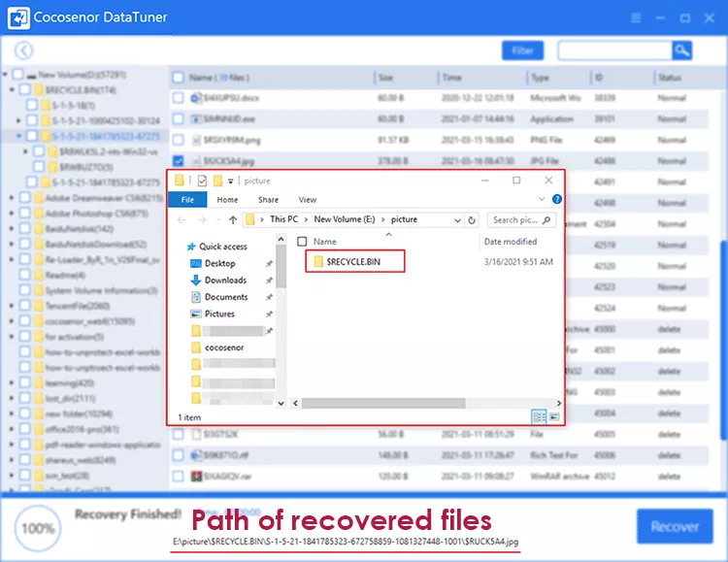Open Desktop in Explorer navigation pane
This screenshot has height=562, width=728.
point(214,263)
